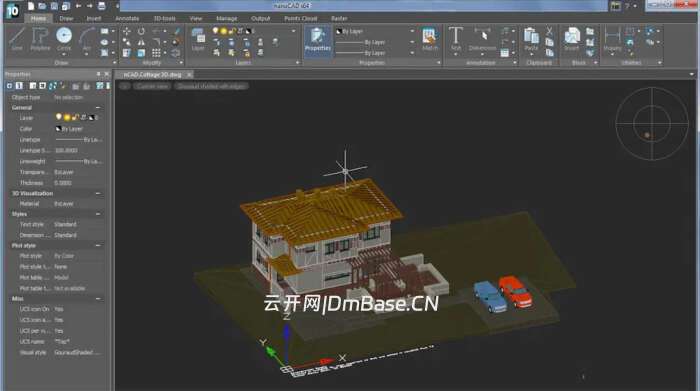The height and width of the screenshot is (391, 700).
Task: Open the Insert ribbon tab
Action: click(x=94, y=18)
